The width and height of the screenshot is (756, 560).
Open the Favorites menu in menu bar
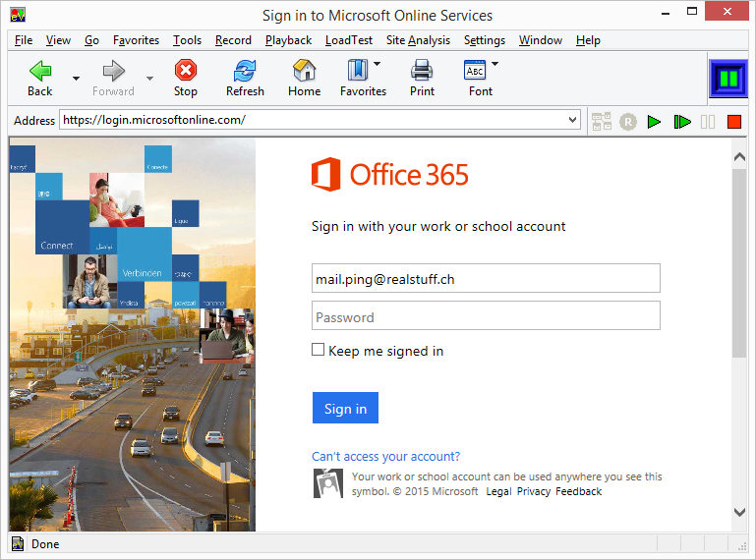(x=136, y=40)
